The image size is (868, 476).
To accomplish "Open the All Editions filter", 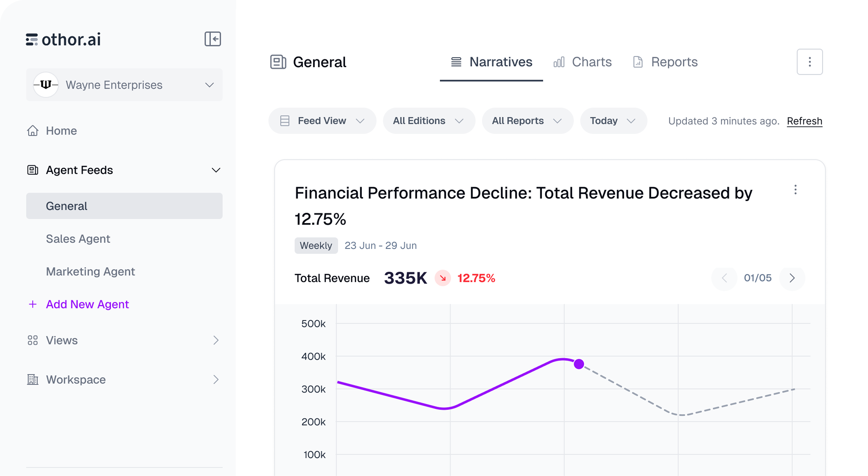I will [x=428, y=121].
